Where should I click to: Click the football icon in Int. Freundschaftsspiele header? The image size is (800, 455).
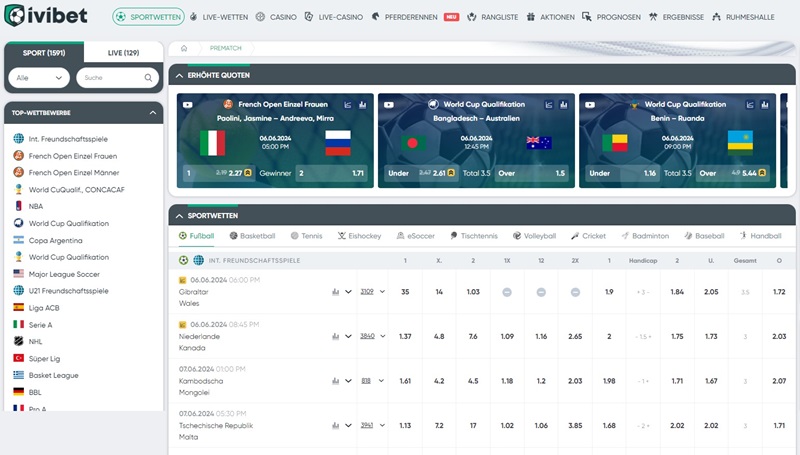click(x=183, y=260)
